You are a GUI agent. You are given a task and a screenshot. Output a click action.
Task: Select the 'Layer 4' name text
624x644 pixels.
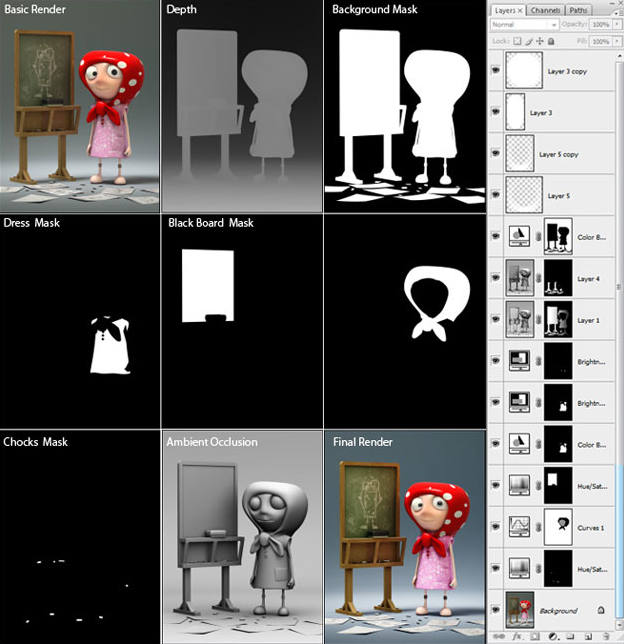(x=588, y=279)
